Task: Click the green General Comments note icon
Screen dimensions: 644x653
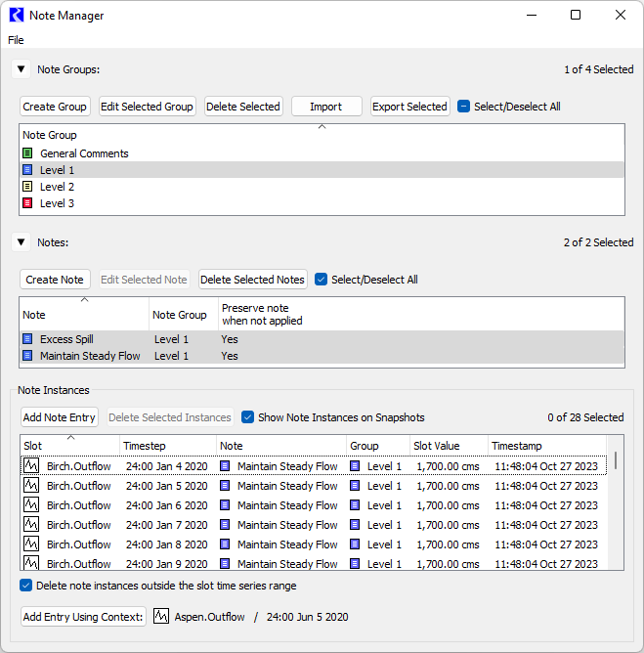Action: (x=27, y=153)
